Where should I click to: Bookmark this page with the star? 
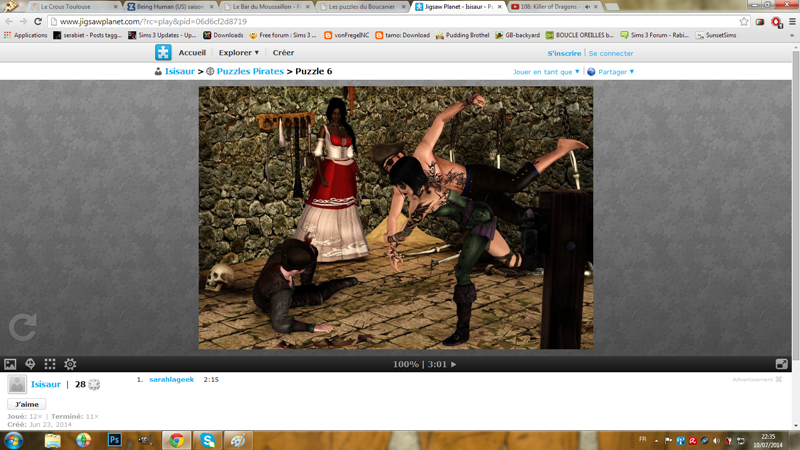pos(744,21)
